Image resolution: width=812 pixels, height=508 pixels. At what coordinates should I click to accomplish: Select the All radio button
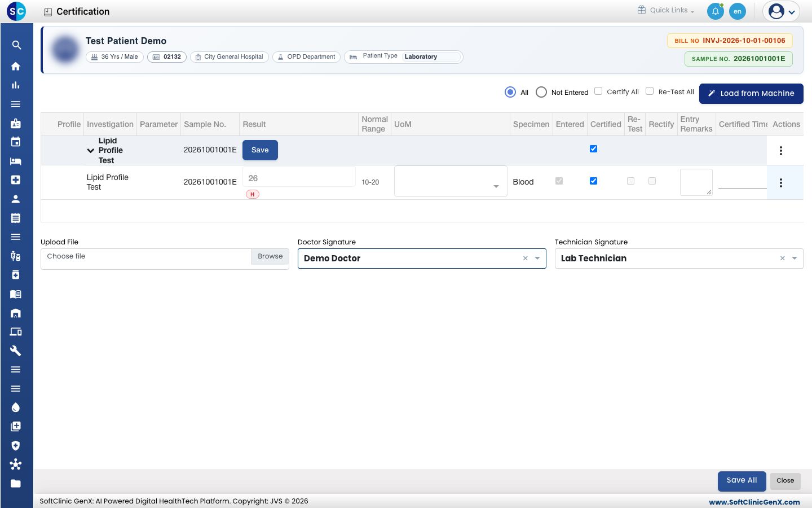tap(510, 92)
